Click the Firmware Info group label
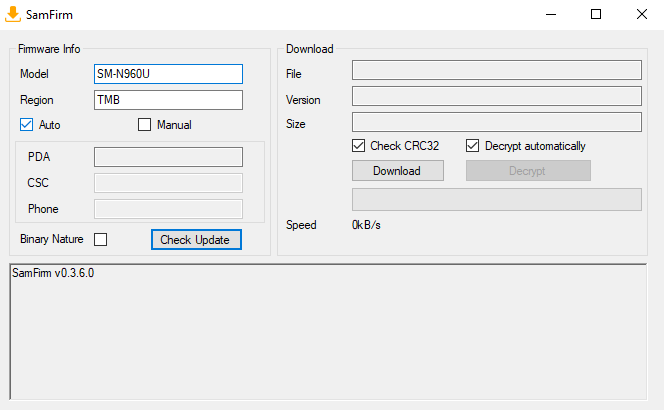Viewport: 664px width, 410px height. point(49,49)
